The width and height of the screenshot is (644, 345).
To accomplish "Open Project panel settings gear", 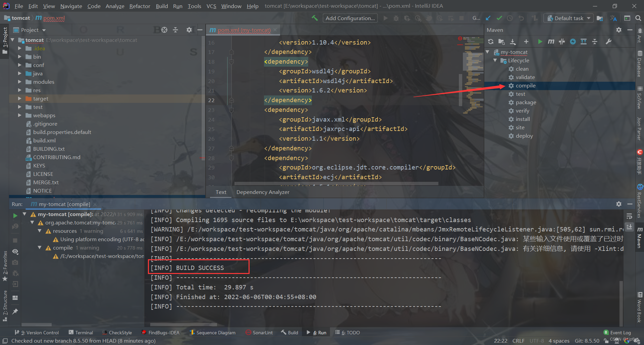I will 189,30.
